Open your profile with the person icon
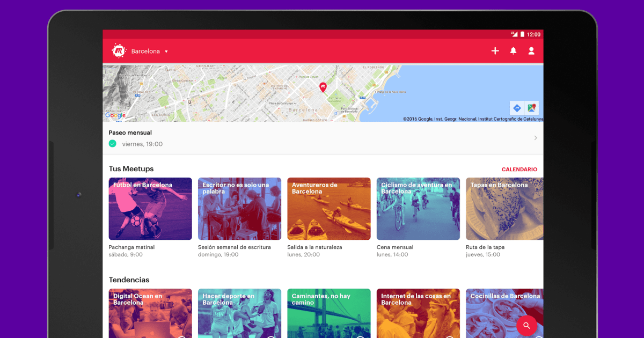 click(x=531, y=50)
